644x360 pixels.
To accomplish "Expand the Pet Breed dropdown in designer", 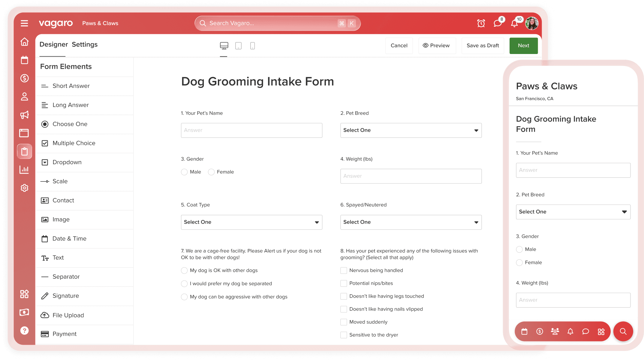I will coord(411,130).
